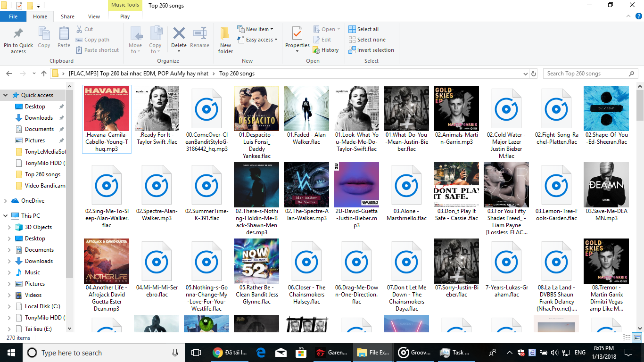644x362 pixels.
Task: Select 03.Save-Me-DEAMN mp3 file
Action: point(606,192)
